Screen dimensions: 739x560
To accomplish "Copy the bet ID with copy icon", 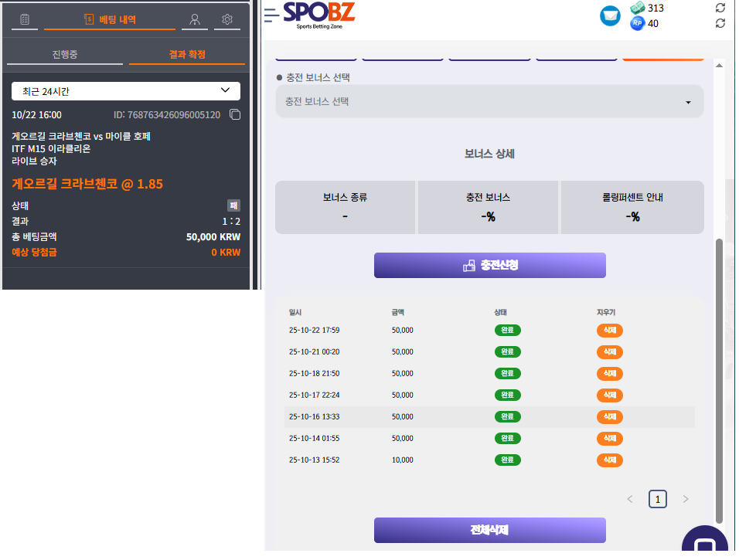I will [235, 115].
